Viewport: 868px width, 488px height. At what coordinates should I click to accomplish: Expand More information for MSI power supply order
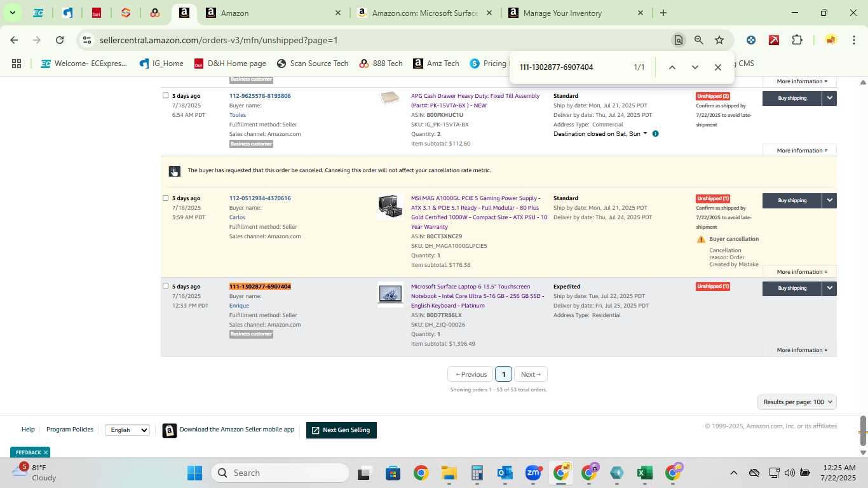point(802,272)
